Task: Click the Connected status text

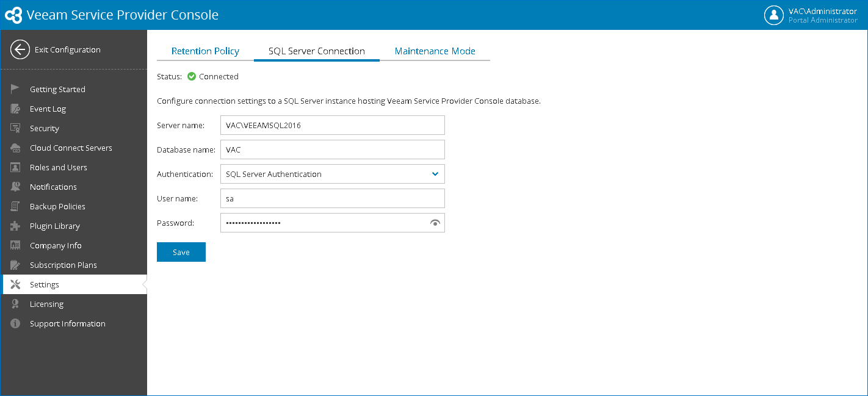Action: click(x=219, y=76)
